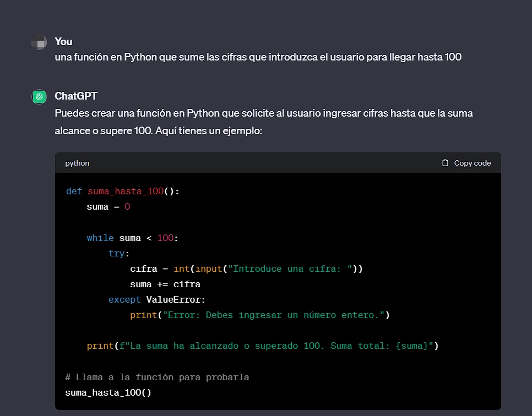Click the print 'La suma ha alcanzado' line
Image resolution: width=532 pixels, height=416 pixels.
point(263,346)
